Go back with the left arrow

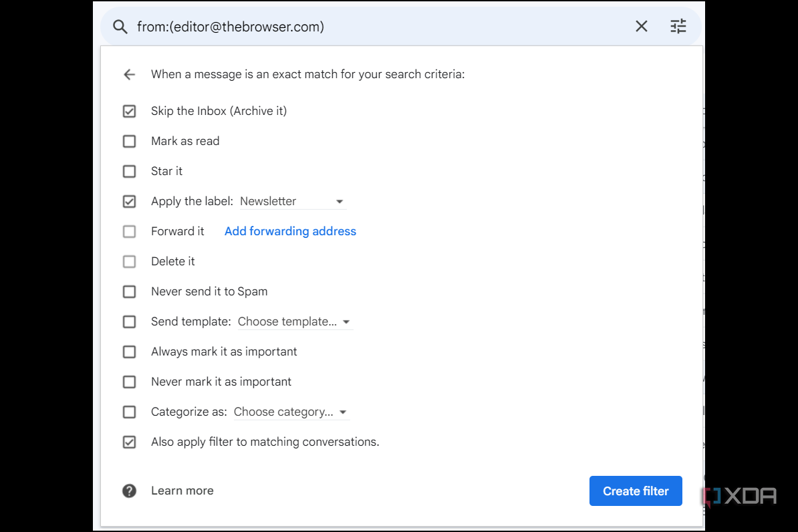point(129,75)
